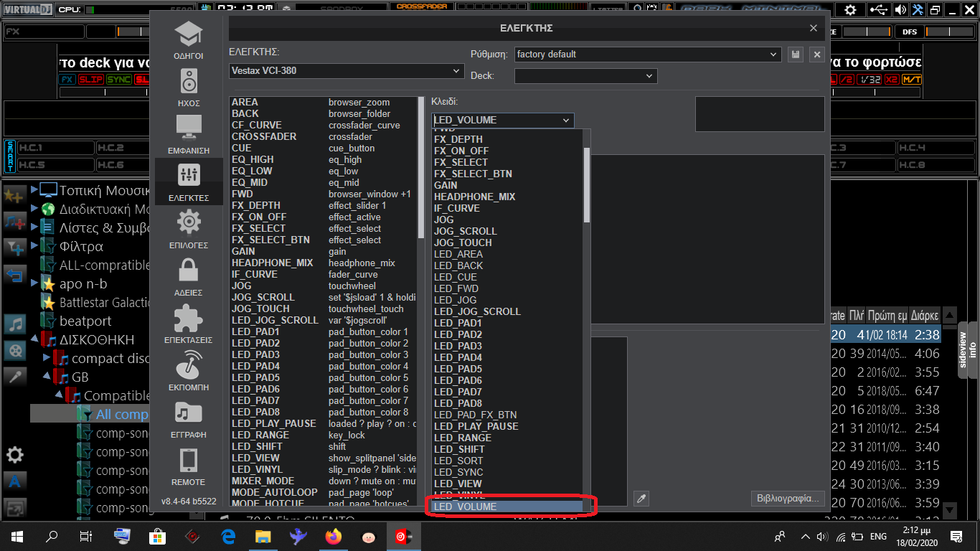
Task: Toggle the M/T button on right deck
Action: 912,80
